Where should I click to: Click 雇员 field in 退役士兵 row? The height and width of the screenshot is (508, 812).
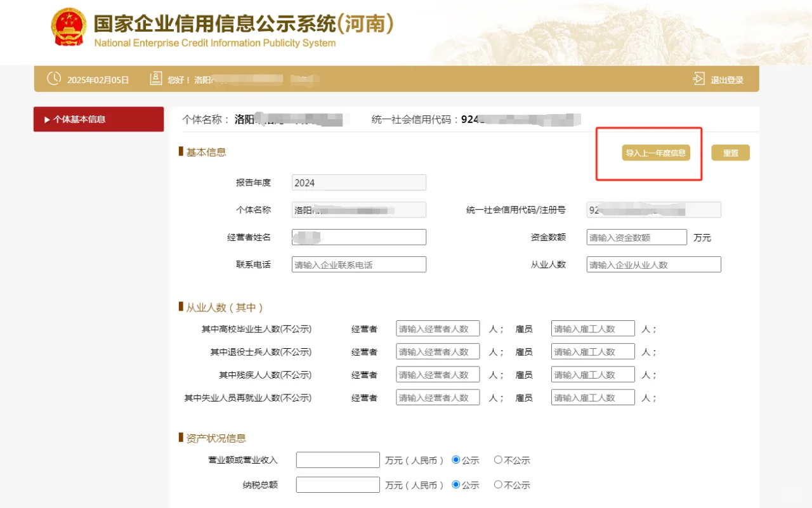click(x=593, y=351)
